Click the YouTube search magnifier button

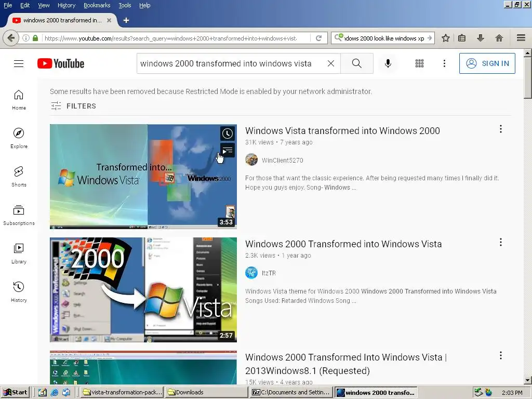356,63
